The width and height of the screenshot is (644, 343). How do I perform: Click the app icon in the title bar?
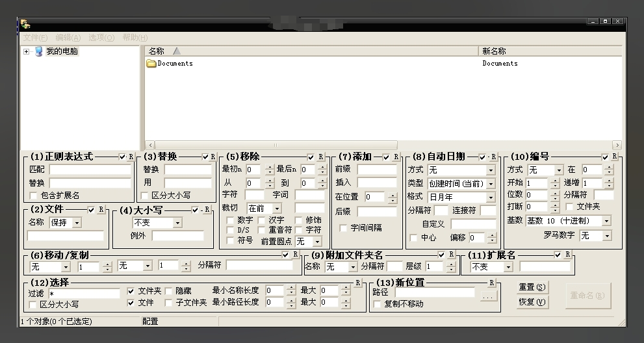(25, 24)
